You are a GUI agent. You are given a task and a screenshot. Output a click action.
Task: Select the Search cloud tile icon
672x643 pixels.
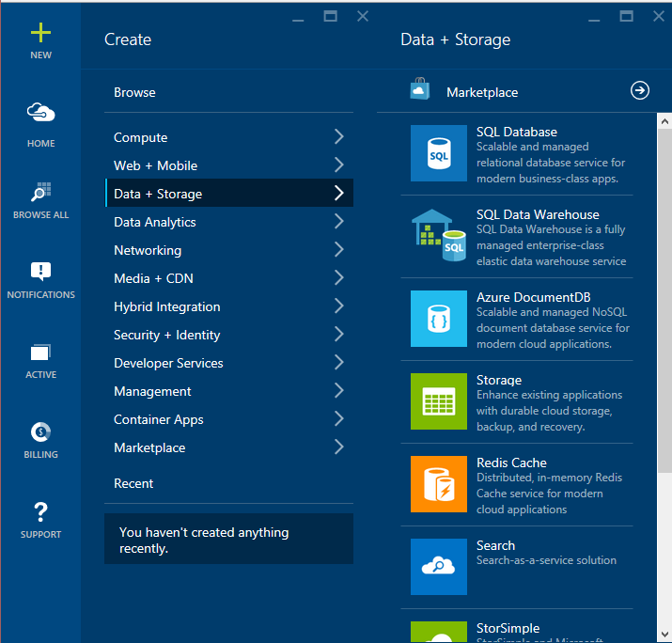point(438,567)
